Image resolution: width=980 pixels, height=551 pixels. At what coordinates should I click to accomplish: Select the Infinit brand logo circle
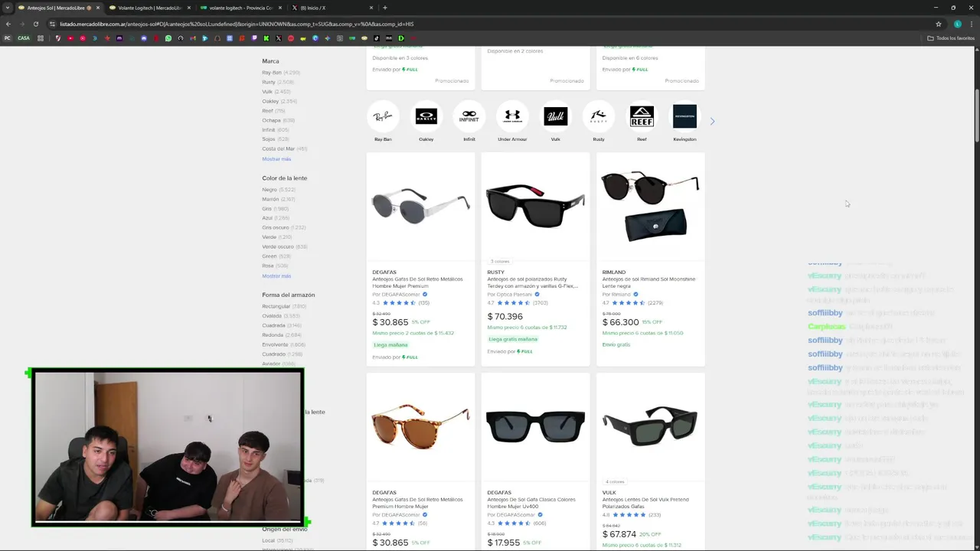[x=469, y=116]
